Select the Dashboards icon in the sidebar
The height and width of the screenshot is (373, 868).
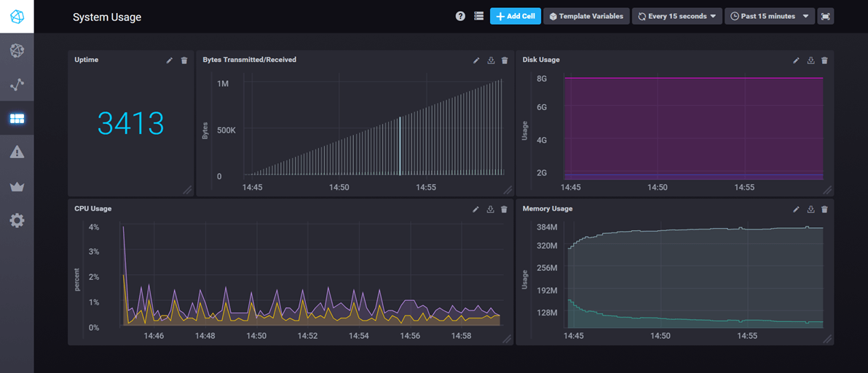coord(17,118)
